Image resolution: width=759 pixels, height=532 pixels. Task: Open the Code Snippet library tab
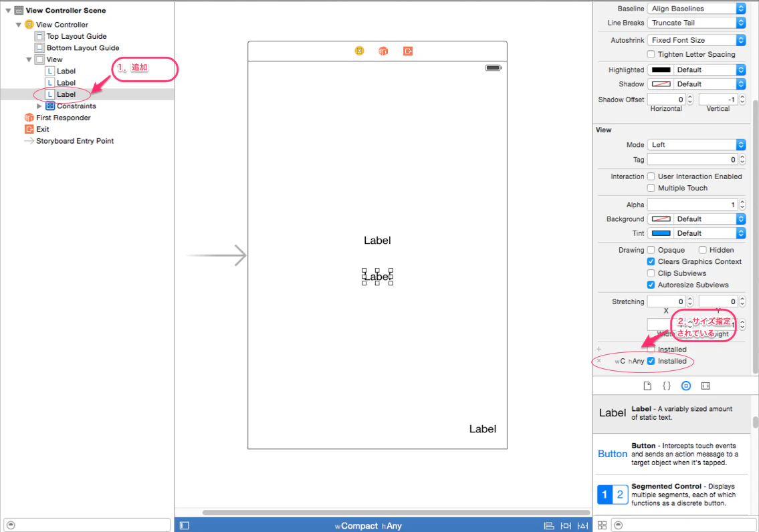667,386
